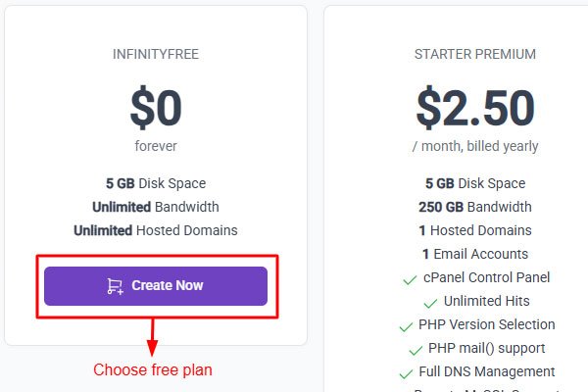Click the checkmark beside PHP Version Selection
Viewport: 588px width, 392px height.
click(x=405, y=326)
